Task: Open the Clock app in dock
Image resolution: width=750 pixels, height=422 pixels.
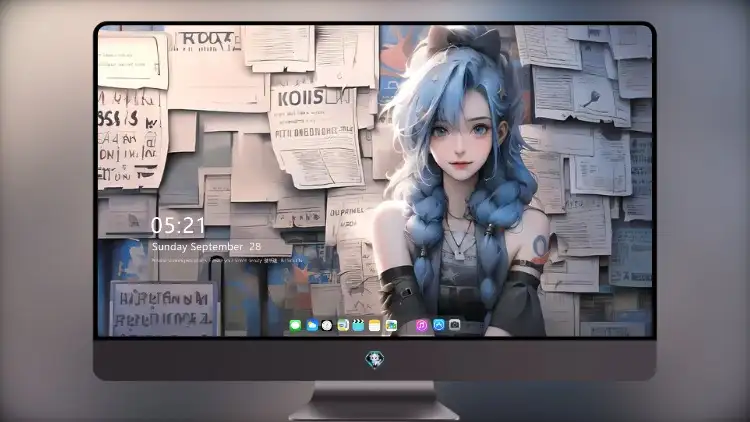Action: (x=327, y=326)
